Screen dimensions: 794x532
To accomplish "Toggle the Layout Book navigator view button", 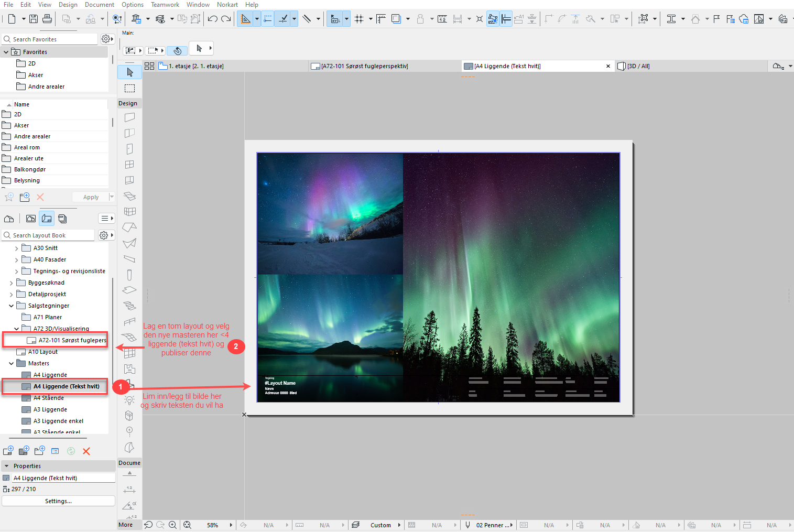I will tap(47, 219).
